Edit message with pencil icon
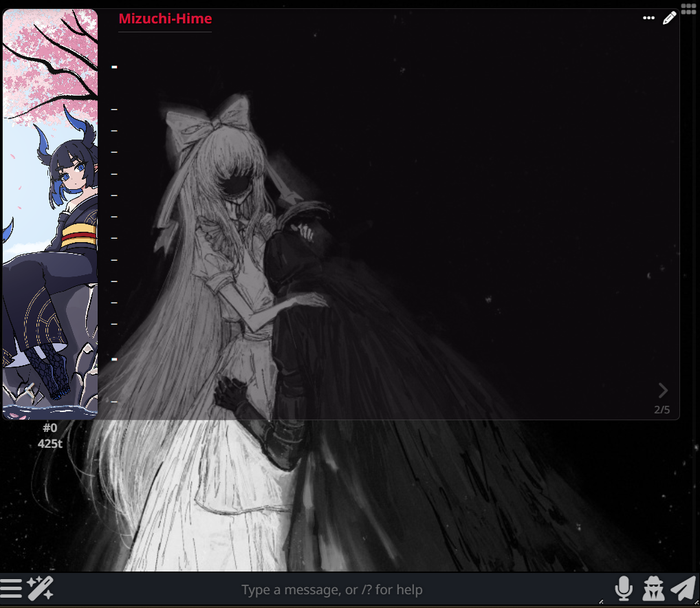Screen dimensions: 700x608 pos(669,19)
